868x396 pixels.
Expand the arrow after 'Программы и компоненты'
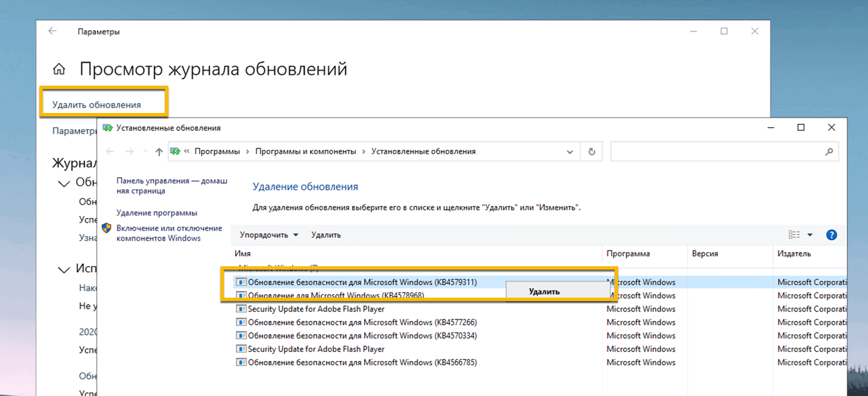(x=364, y=152)
